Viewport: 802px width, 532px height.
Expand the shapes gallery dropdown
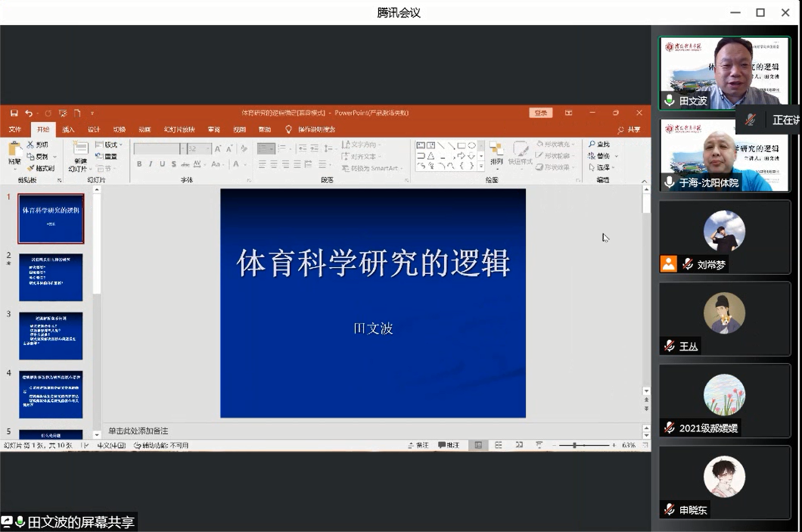(480, 166)
